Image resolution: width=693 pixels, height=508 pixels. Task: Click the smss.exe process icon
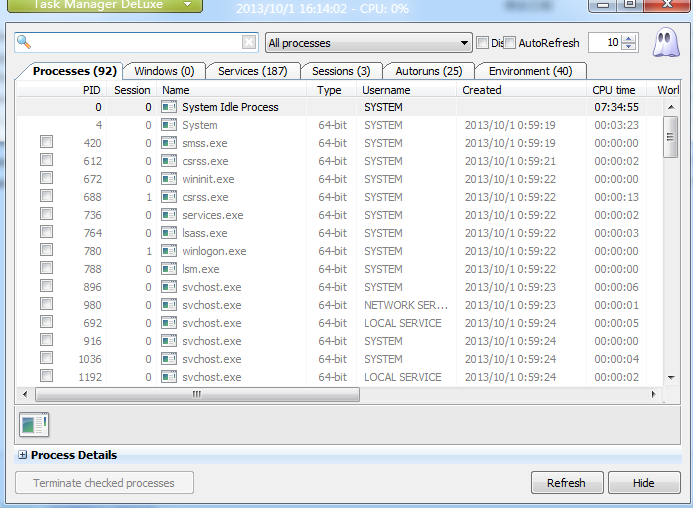pos(169,143)
